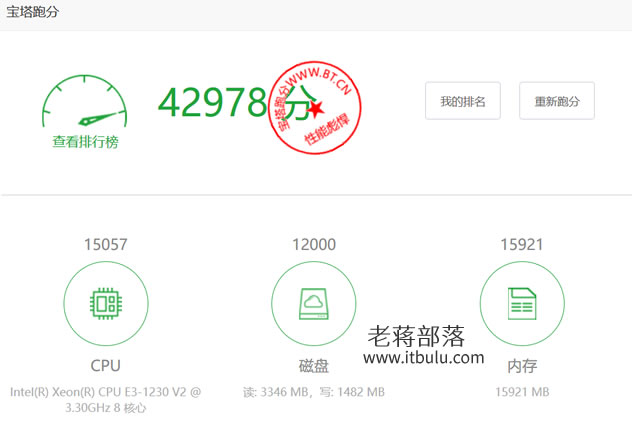632x424 pixels.
Task: Click the 磁盘 label text
Action: coord(314,366)
